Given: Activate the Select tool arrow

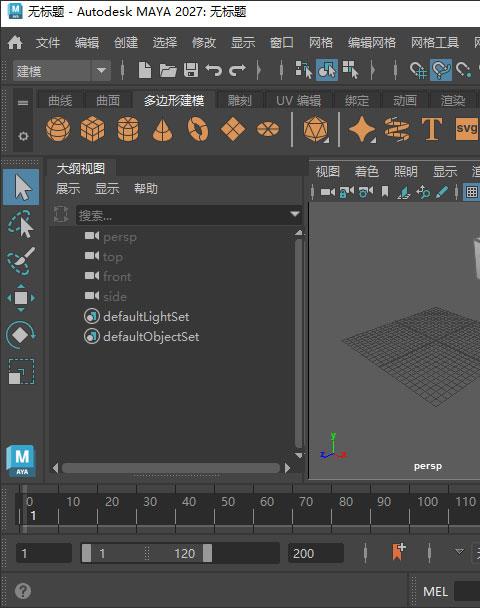Looking at the screenshot, I should [x=21, y=187].
